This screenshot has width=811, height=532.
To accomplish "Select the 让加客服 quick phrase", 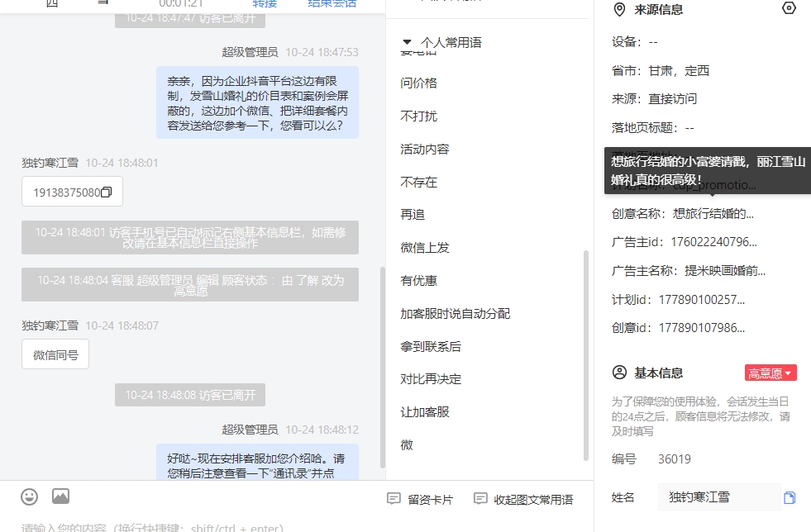I will (425, 412).
